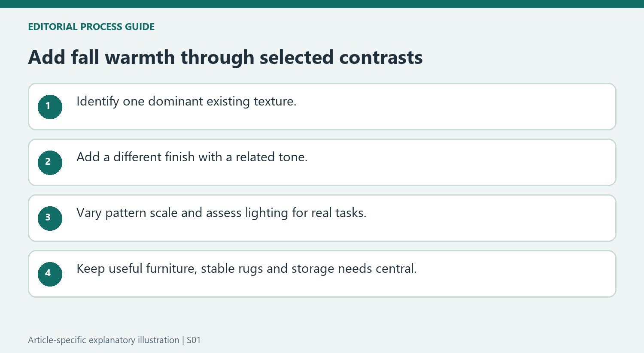
Task: Click the Editorial Process Guide label
Action: coord(91,27)
